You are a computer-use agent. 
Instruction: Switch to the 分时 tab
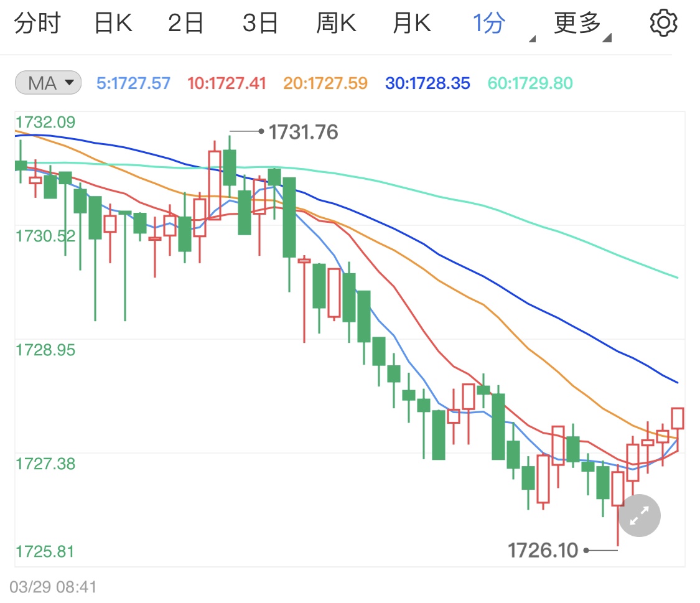(37, 23)
